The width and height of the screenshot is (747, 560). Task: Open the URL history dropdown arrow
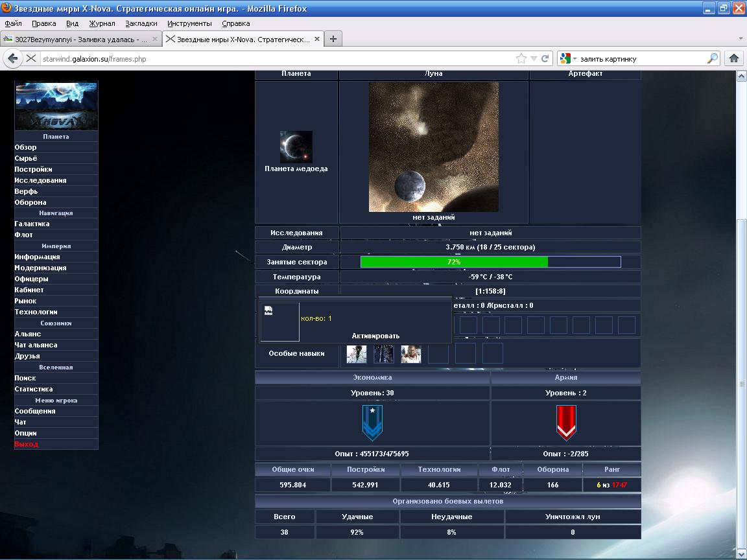[x=534, y=58]
